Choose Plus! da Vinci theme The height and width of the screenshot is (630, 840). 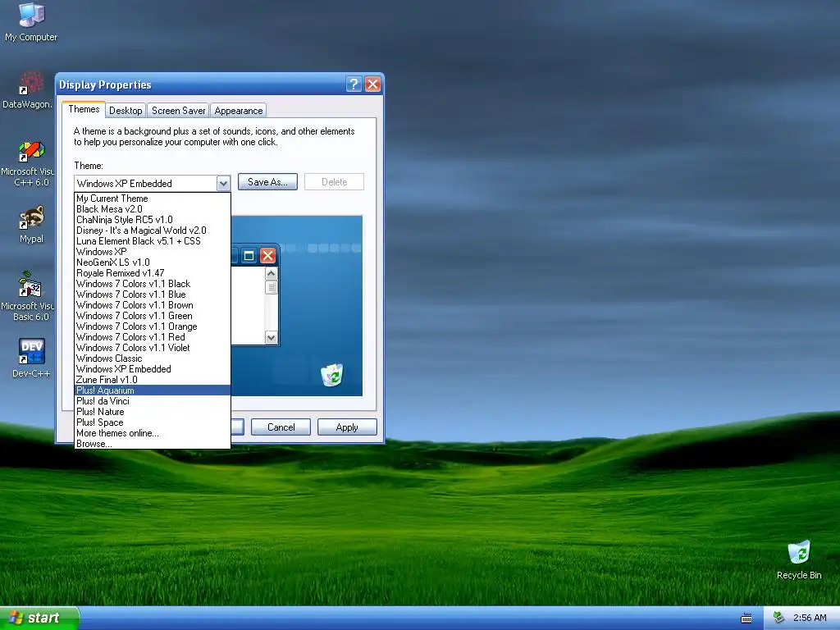tap(152, 401)
